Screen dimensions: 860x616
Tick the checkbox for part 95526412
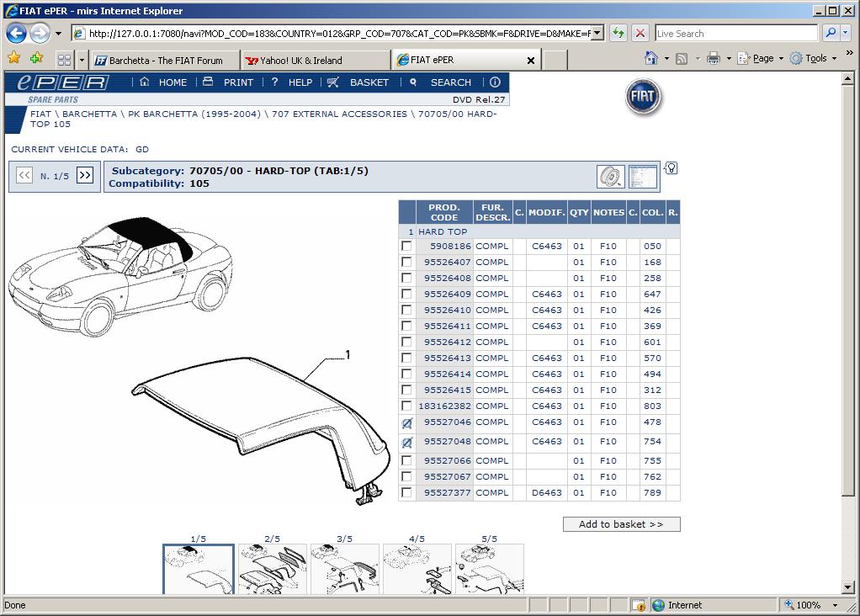coord(406,342)
